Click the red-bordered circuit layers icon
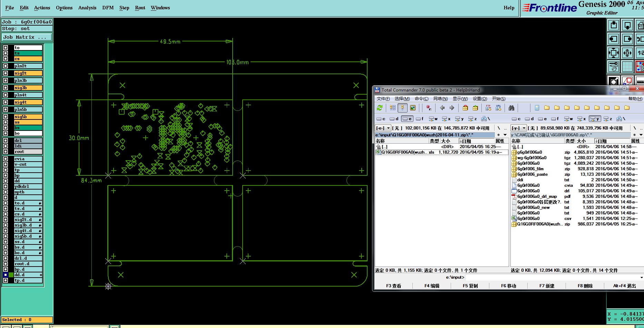 [640, 67]
